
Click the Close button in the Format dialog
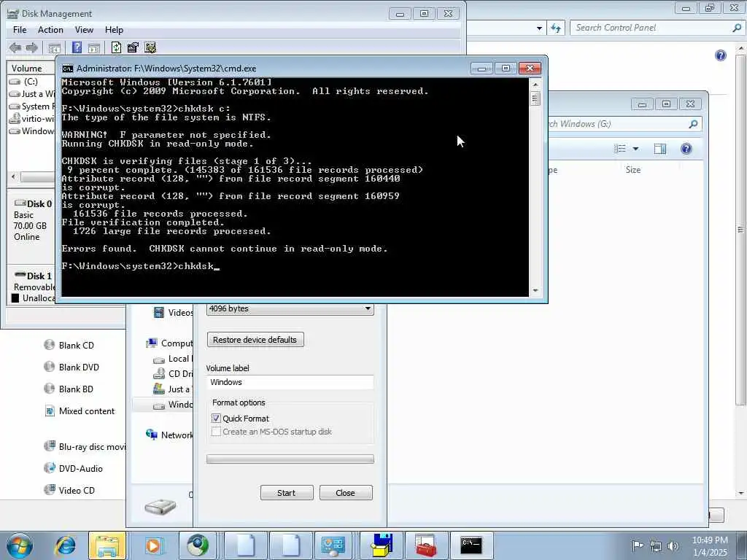[346, 493]
